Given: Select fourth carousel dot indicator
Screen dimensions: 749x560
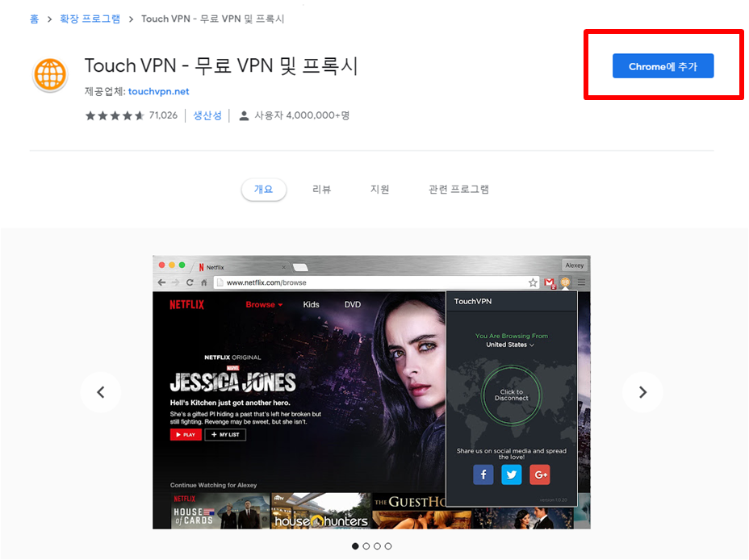Looking at the screenshot, I should (x=388, y=546).
